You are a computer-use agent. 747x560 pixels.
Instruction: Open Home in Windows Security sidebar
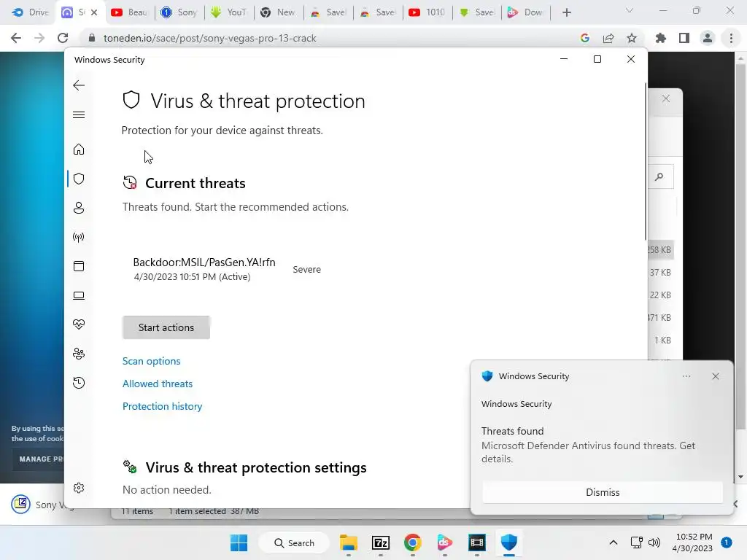tap(79, 149)
